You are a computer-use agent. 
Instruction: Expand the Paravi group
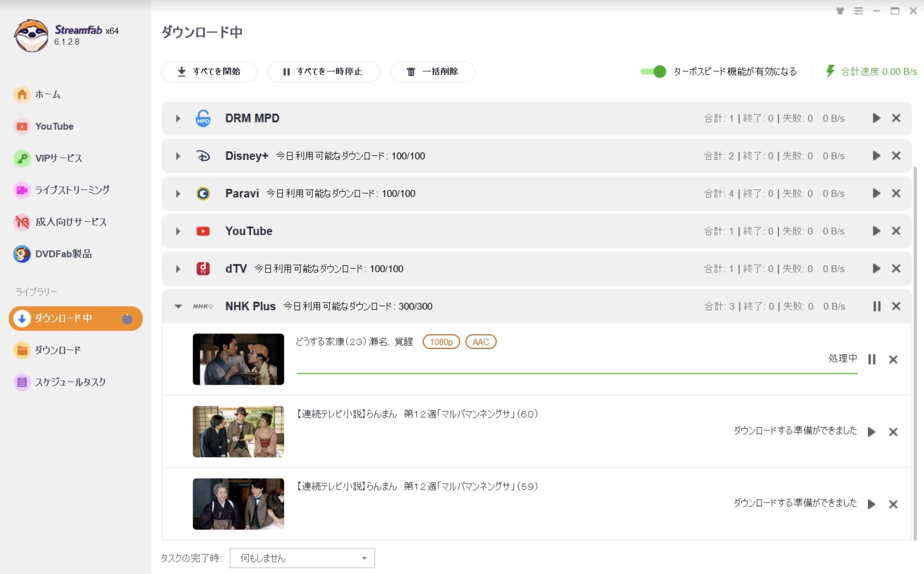click(178, 194)
